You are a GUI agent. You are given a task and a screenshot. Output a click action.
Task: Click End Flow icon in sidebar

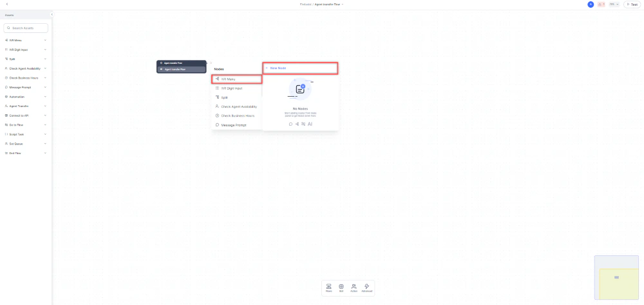[x=6, y=153]
